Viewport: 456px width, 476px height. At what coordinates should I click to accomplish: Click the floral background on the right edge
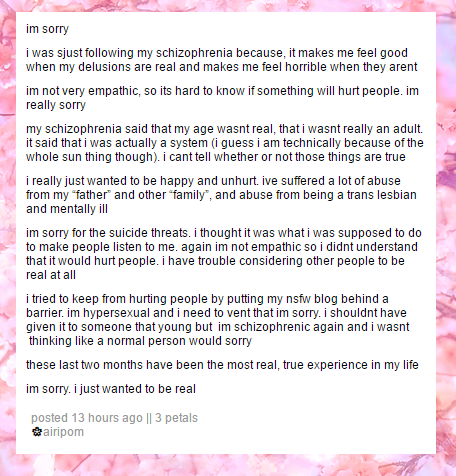(446, 233)
